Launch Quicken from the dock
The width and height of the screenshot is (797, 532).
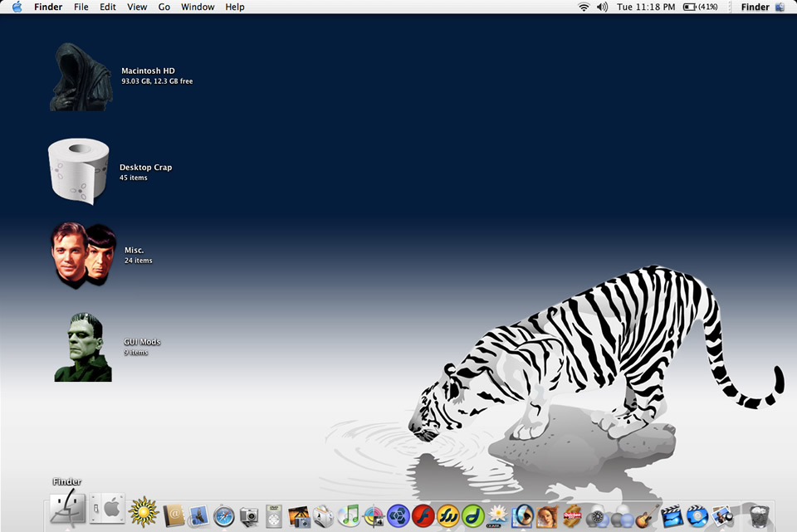tap(572, 516)
